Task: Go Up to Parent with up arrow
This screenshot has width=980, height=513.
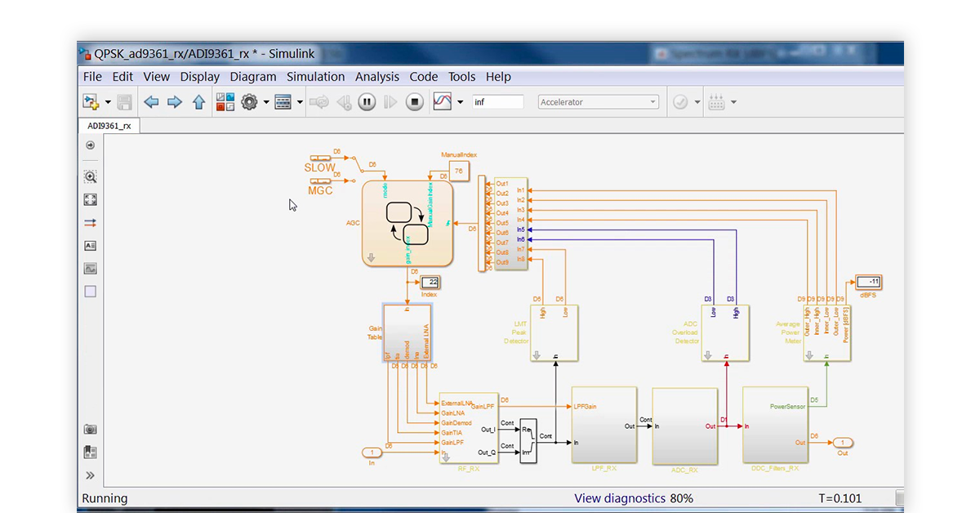Action: click(x=198, y=102)
